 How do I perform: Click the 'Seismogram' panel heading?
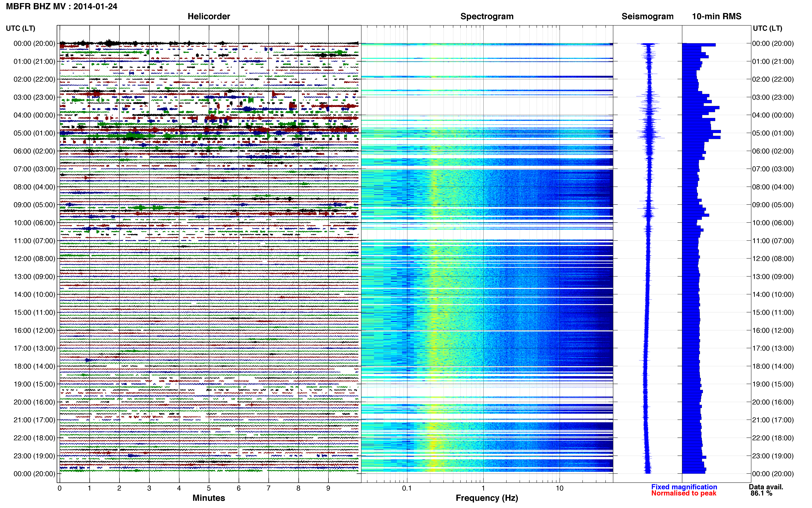[648, 16]
